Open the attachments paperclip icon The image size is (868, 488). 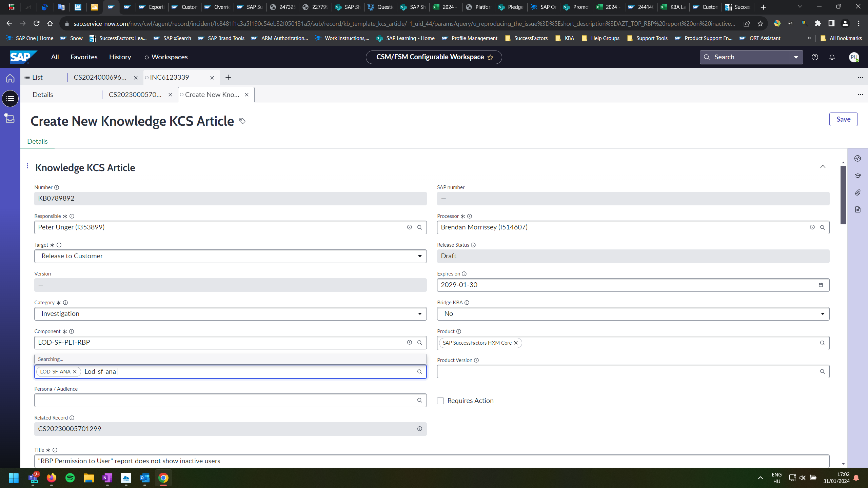pyautogui.click(x=858, y=192)
